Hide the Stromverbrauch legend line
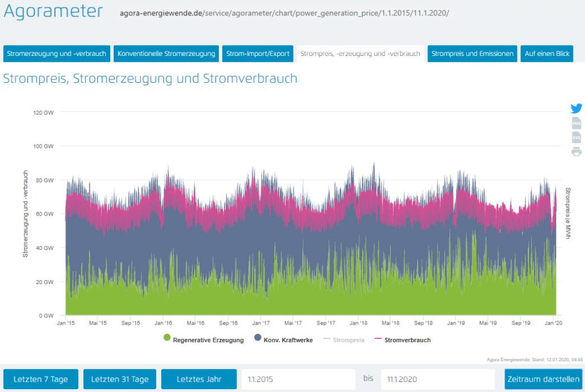This screenshot has height=392, width=585. (x=402, y=340)
